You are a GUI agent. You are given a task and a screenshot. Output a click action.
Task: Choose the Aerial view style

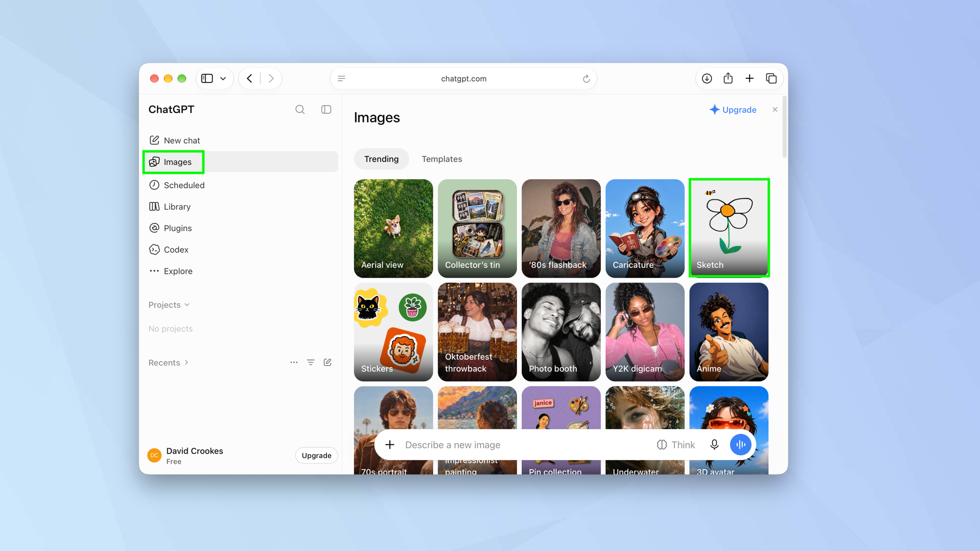tap(393, 228)
